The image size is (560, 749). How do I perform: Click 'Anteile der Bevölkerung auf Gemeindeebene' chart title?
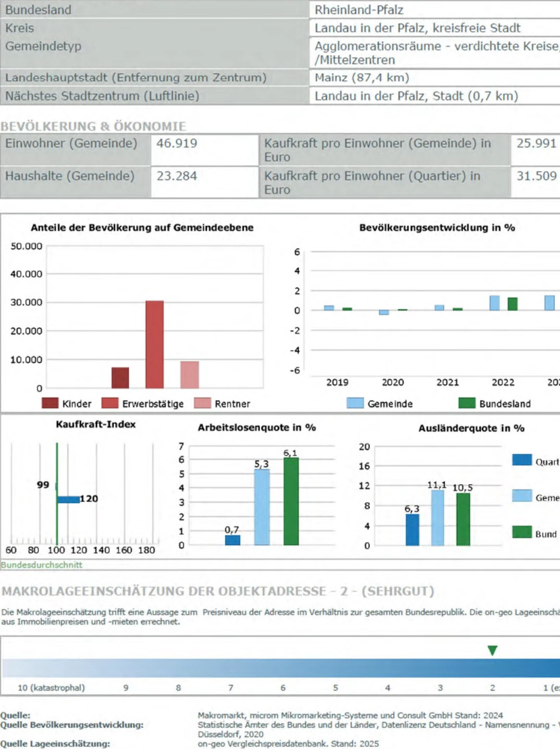pos(142,228)
